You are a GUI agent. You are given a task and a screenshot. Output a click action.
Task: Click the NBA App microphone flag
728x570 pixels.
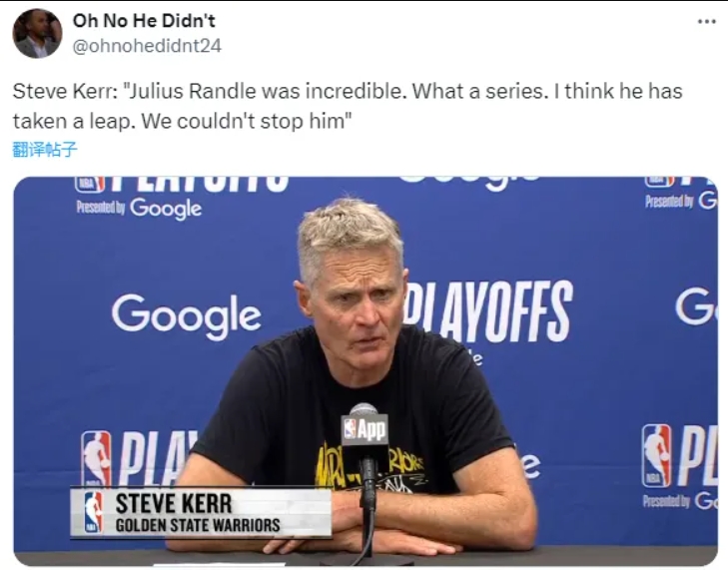tap(364, 429)
